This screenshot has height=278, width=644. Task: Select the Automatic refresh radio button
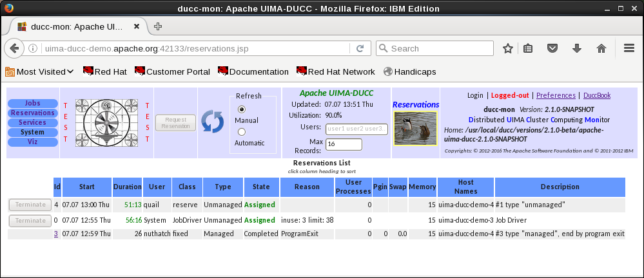(x=242, y=132)
